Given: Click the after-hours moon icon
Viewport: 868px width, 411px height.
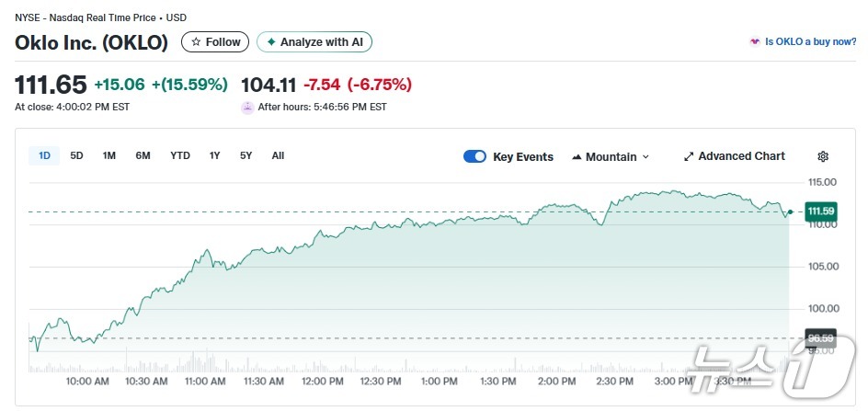Looking at the screenshot, I should [247, 108].
